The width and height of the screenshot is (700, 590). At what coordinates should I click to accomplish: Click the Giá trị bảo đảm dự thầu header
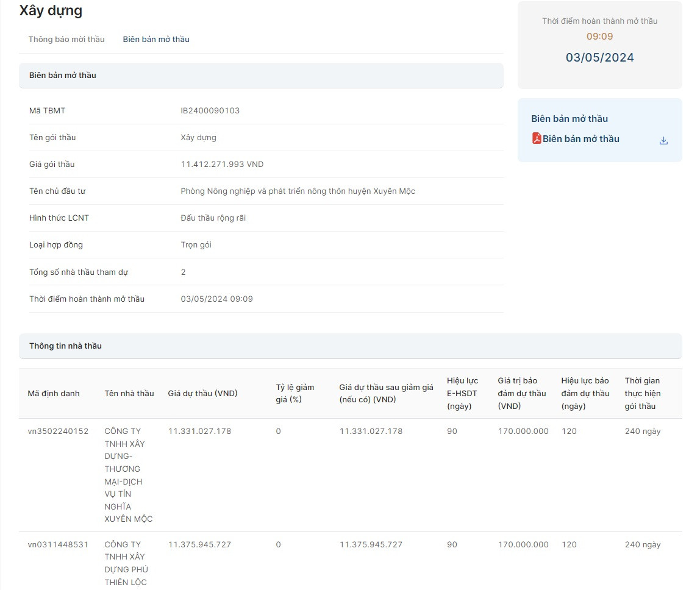521,393
